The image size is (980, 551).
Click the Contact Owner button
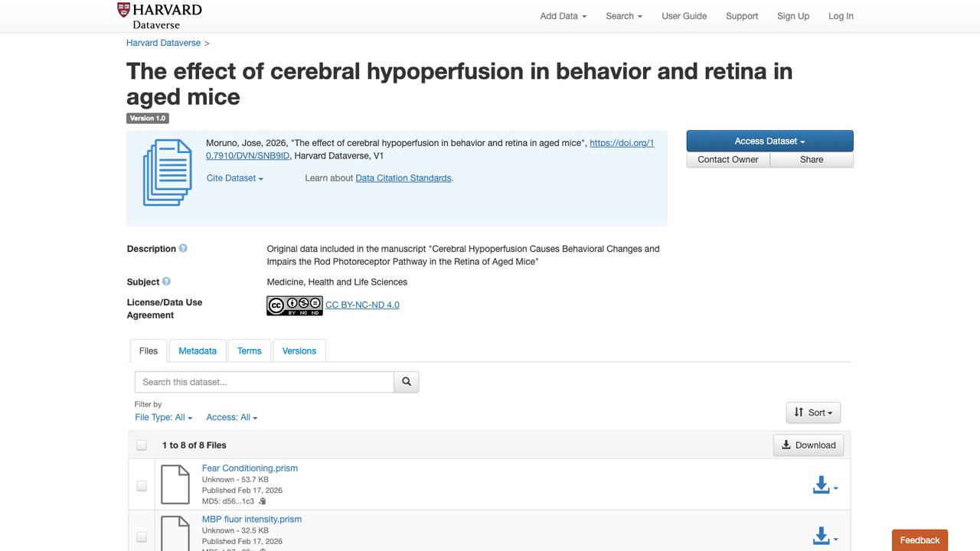[x=728, y=159]
